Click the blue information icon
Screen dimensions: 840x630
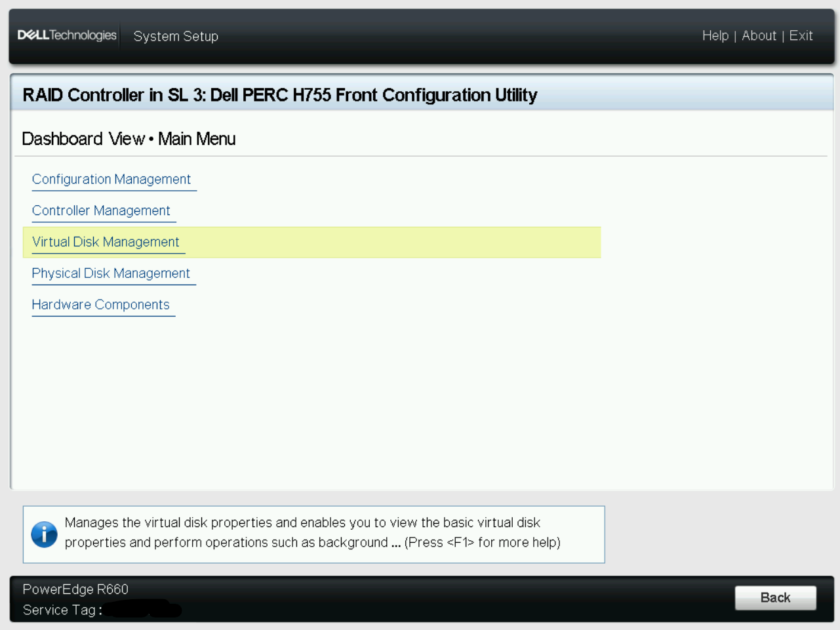point(44,534)
